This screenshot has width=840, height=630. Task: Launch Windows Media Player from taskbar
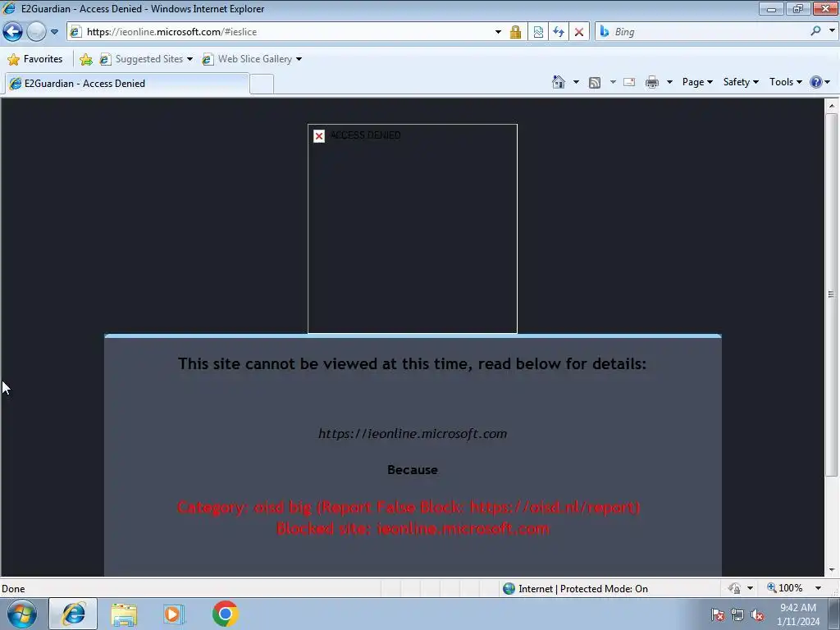click(174, 614)
